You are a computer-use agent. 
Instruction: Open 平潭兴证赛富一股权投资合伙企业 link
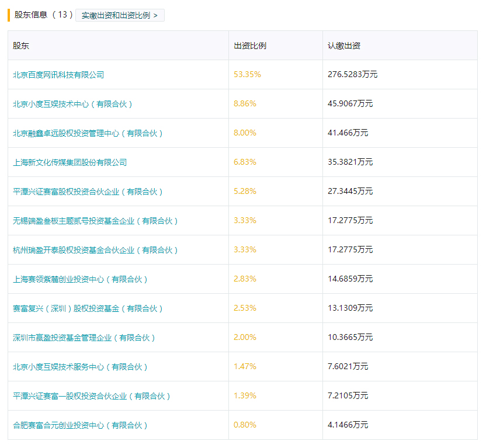click(x=92, y=396)
